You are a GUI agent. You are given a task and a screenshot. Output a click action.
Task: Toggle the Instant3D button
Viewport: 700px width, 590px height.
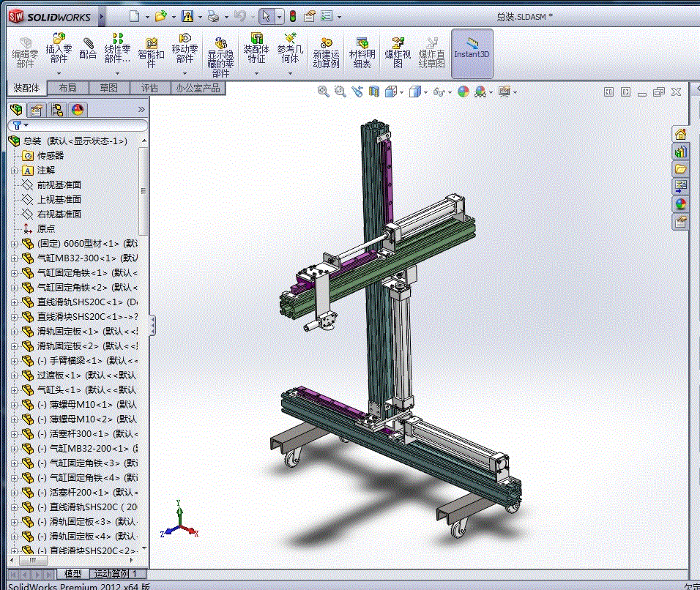472,53
